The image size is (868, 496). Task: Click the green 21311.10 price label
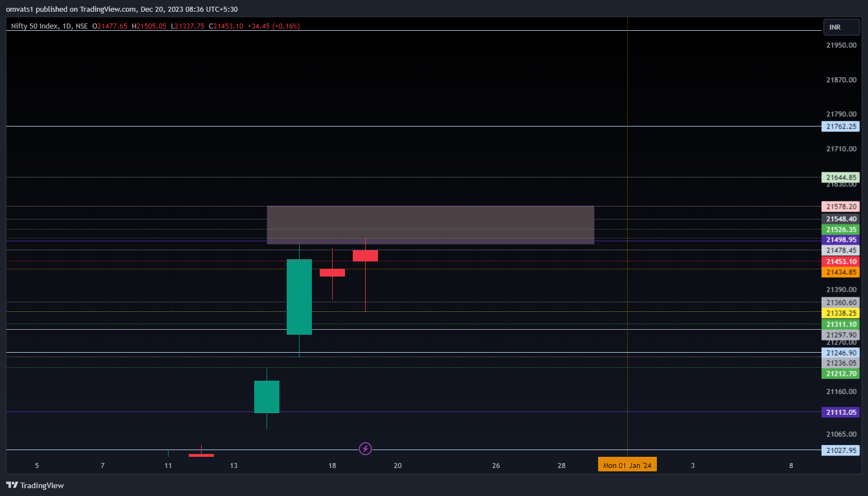841,324
